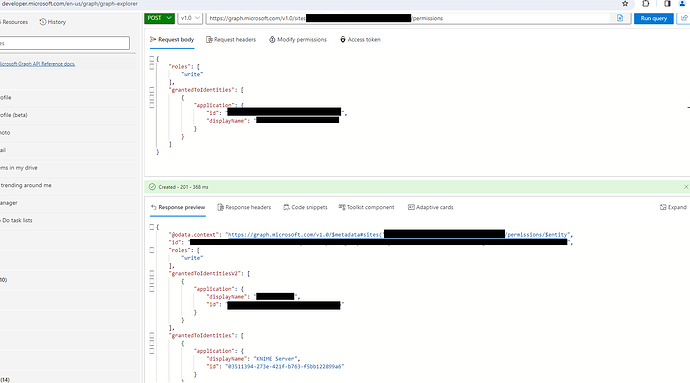Click the sample queries search field
Viewport: 690px width, 383px height.
coord(64,43)
